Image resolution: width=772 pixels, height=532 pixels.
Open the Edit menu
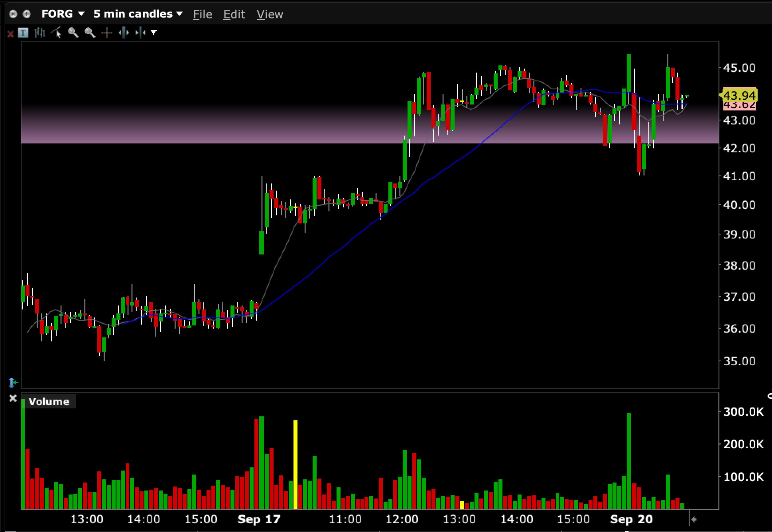234,15
